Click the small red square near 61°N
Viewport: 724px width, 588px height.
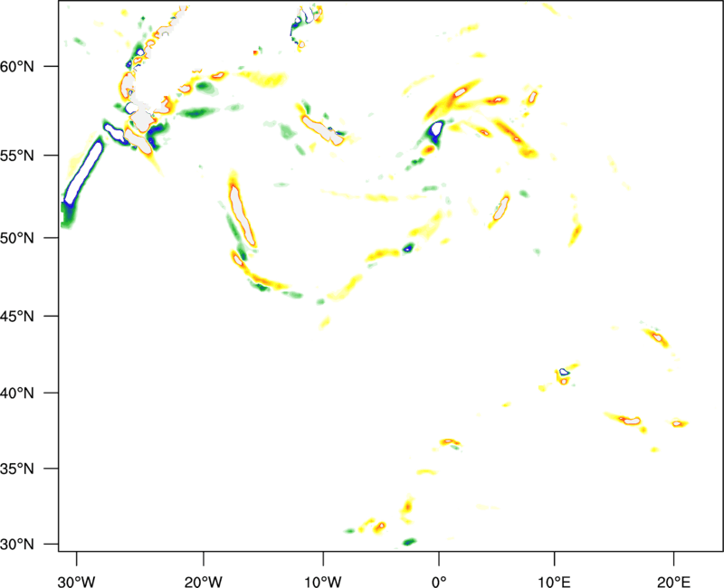[x=255, y=52]
